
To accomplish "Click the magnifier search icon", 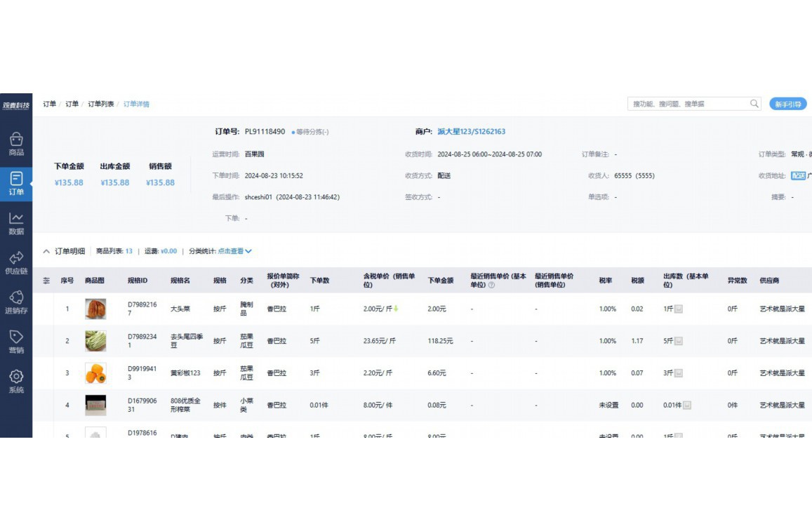I will (x=754, y=104).
